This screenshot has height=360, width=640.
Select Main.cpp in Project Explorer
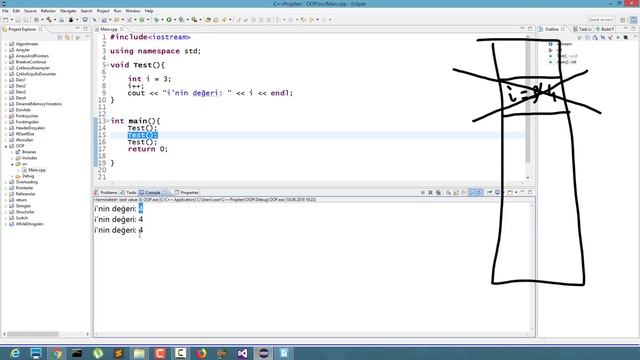(x=33, y=170)
